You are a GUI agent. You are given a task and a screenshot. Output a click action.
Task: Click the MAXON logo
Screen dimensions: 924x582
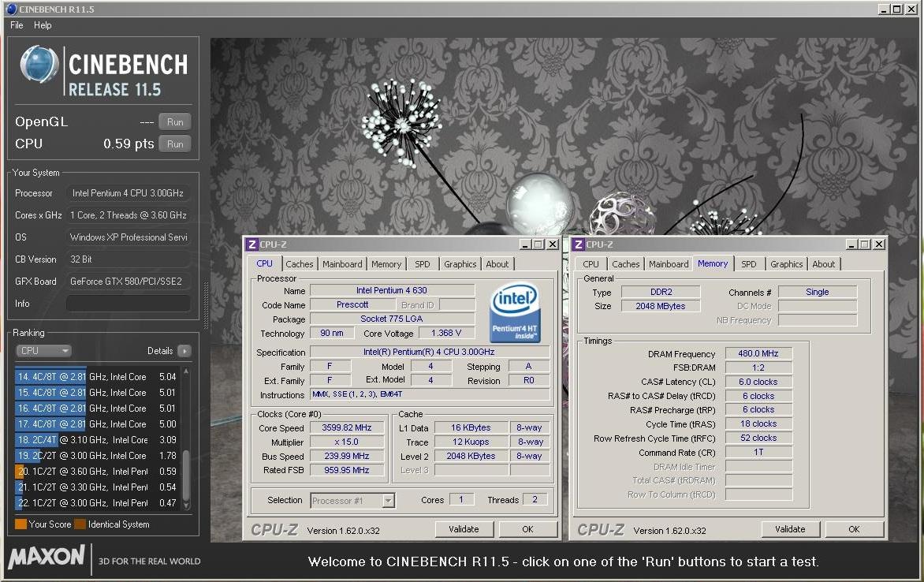coord(47,557)
